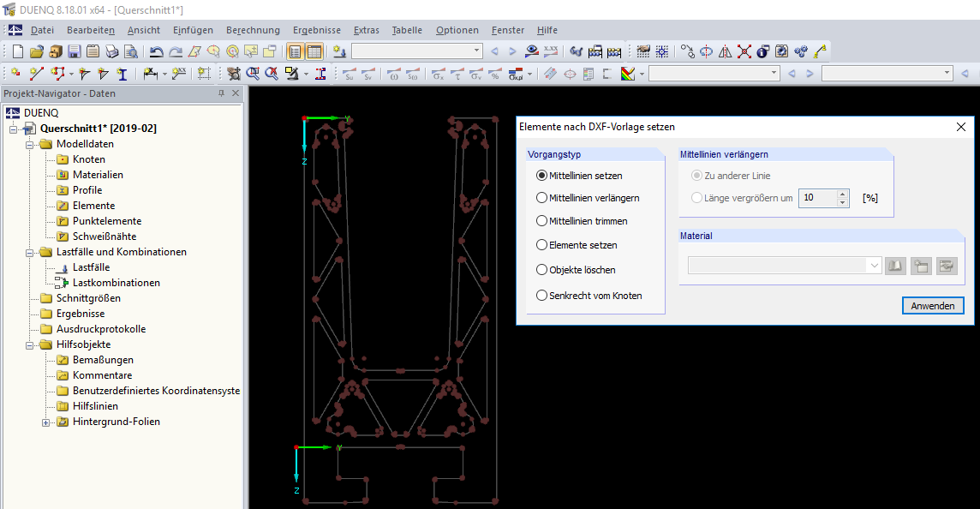
Task: Open the Datei menu
Action: pos(43,30)
